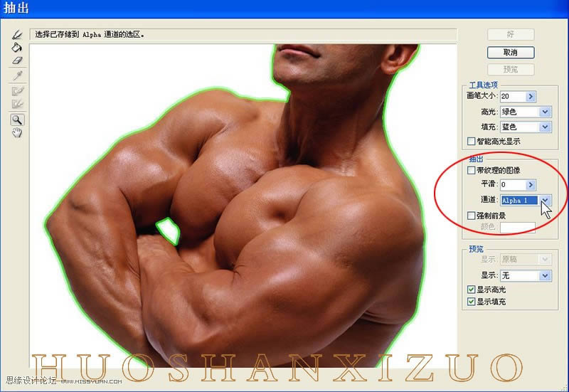This screenshot has width=569, height=392.
Task: Uncheck 显示高光 show highlight checkbox
Action: (x=471, y=290)
